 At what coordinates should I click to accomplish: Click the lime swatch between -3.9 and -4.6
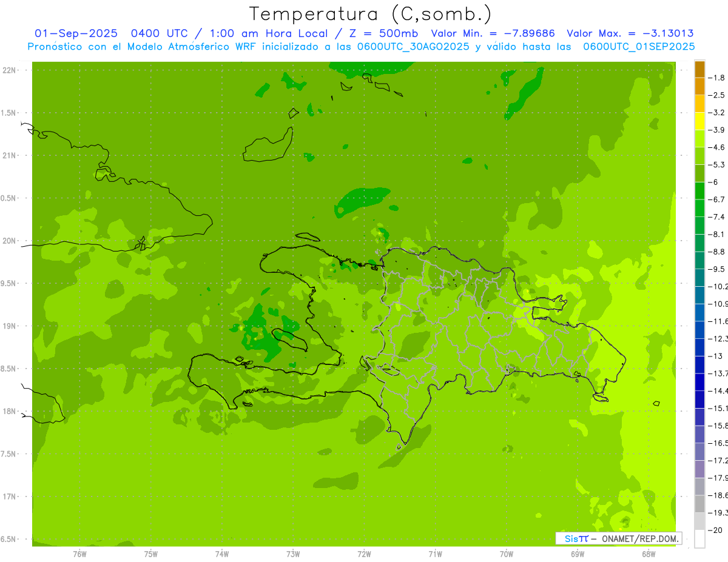click(x=699, y=139)
